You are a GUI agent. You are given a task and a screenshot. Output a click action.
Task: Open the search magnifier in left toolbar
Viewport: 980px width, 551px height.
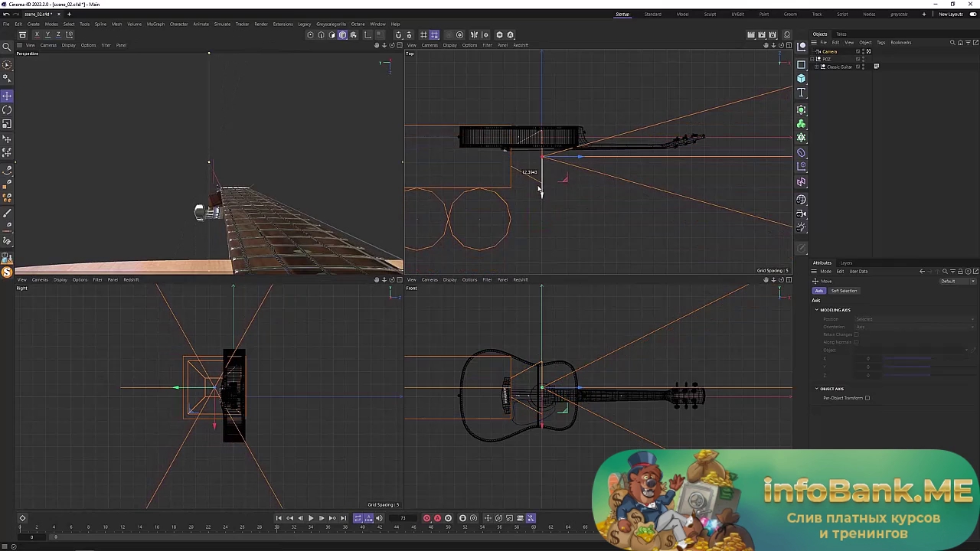[x=7, y=48]
